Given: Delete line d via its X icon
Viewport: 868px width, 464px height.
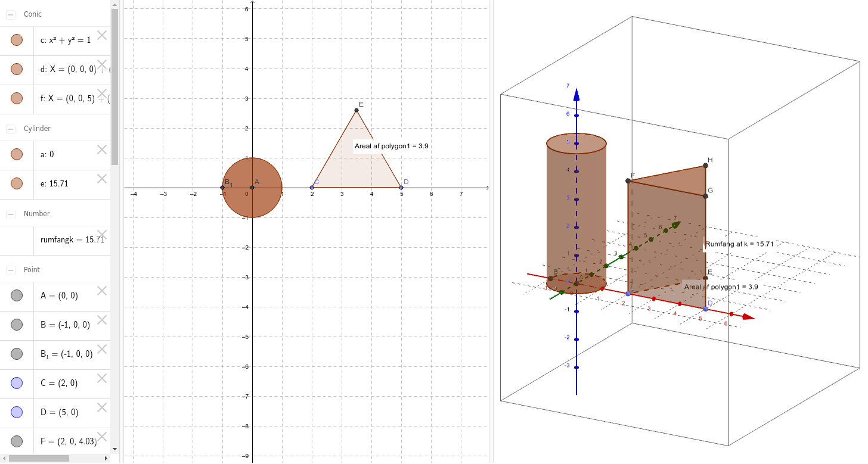Looking at the screenshot, I should coord(101,64).
